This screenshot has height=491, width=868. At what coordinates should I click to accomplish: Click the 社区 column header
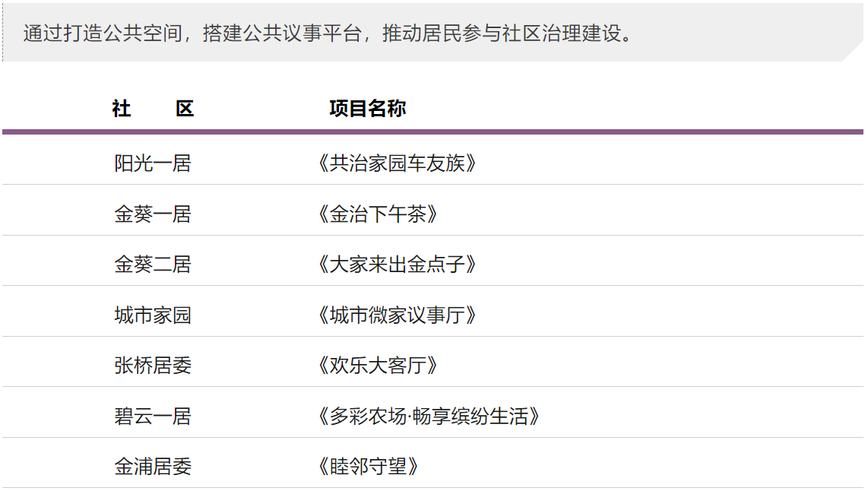point(153,108)
